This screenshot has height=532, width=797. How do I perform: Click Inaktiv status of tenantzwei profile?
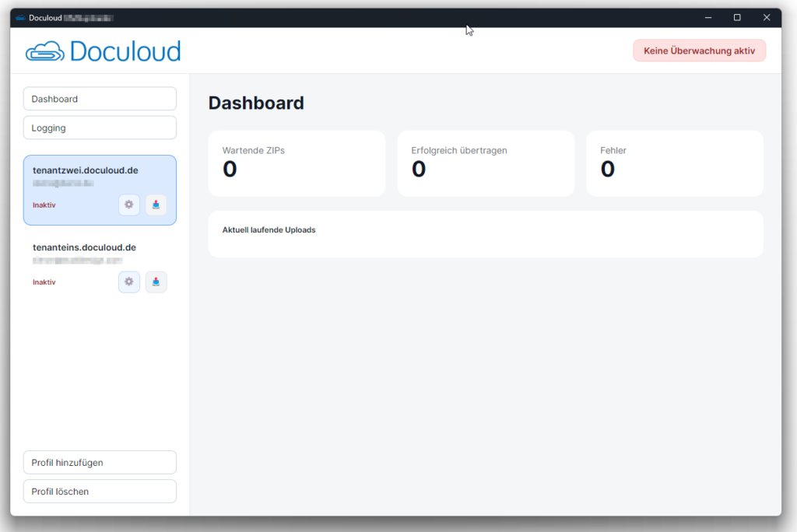44,205
